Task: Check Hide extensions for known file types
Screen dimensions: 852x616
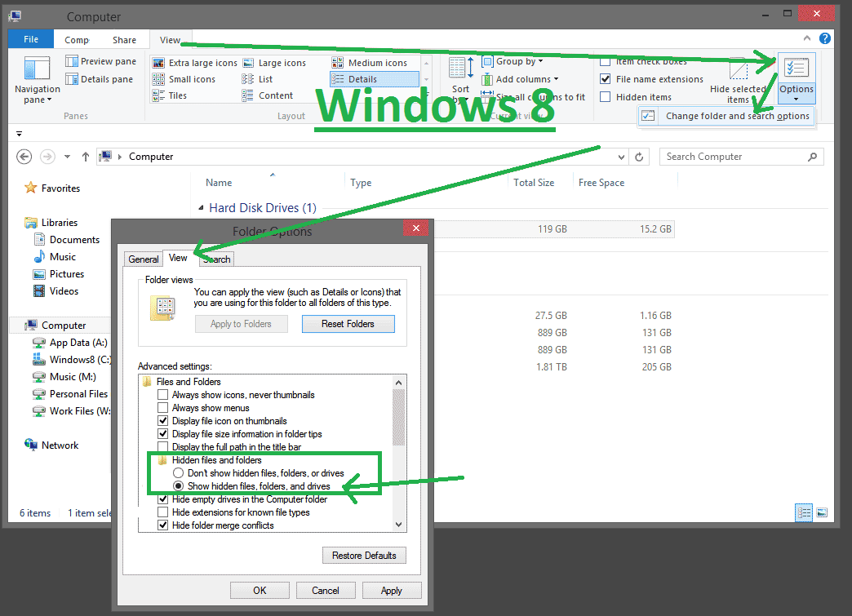Action: 162,512
